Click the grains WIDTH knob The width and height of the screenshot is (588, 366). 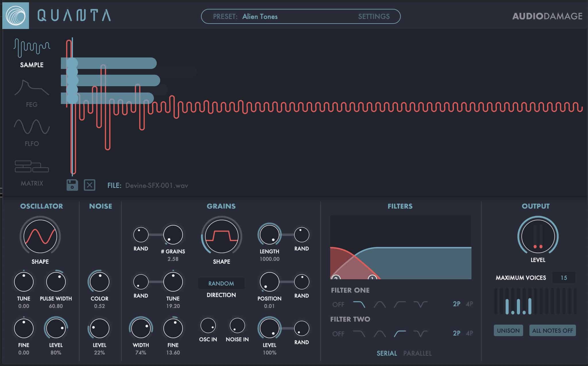[x=141, y=328]
